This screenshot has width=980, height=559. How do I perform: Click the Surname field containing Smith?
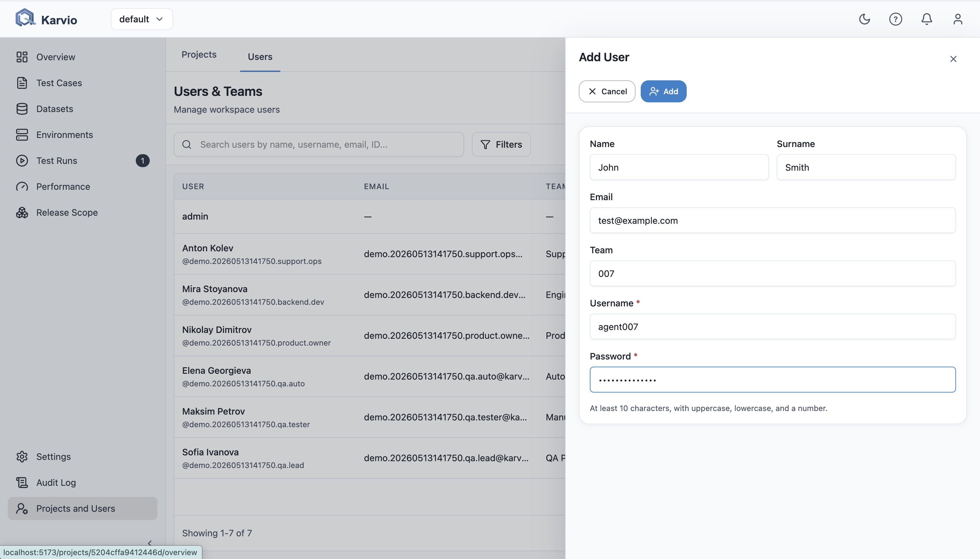point(866,167)
